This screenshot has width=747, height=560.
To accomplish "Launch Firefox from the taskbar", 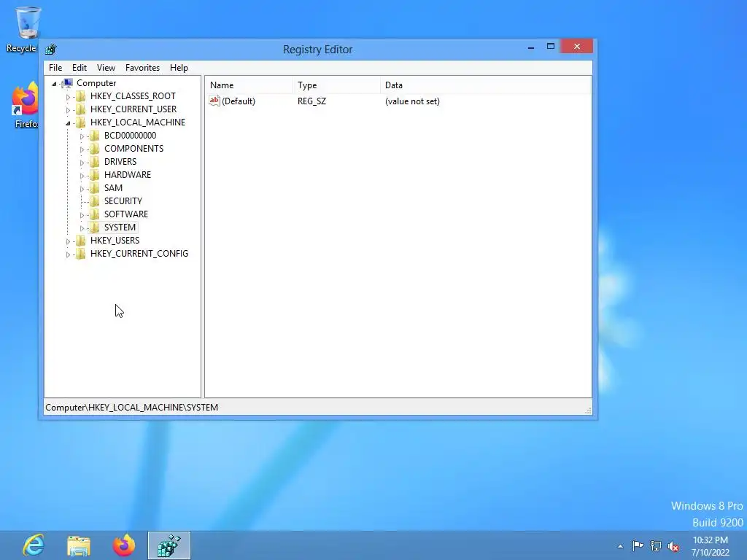I will (124, 545).
